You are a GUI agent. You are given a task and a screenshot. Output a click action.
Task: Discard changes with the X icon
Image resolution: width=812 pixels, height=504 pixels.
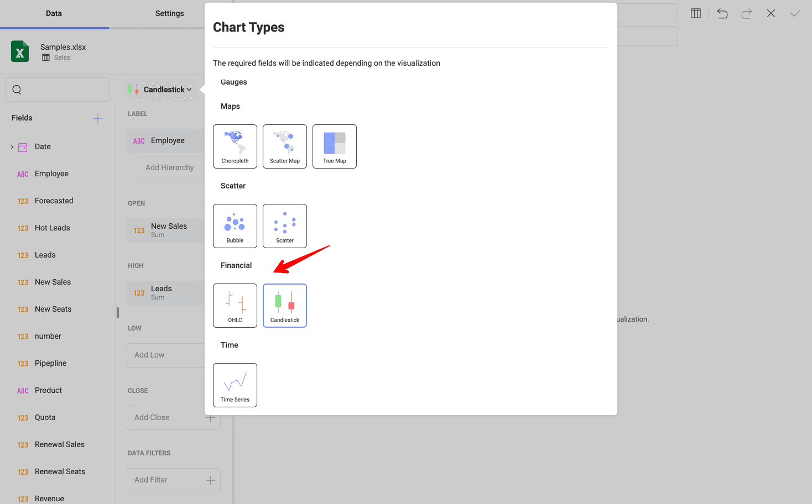tap(771, 13)
